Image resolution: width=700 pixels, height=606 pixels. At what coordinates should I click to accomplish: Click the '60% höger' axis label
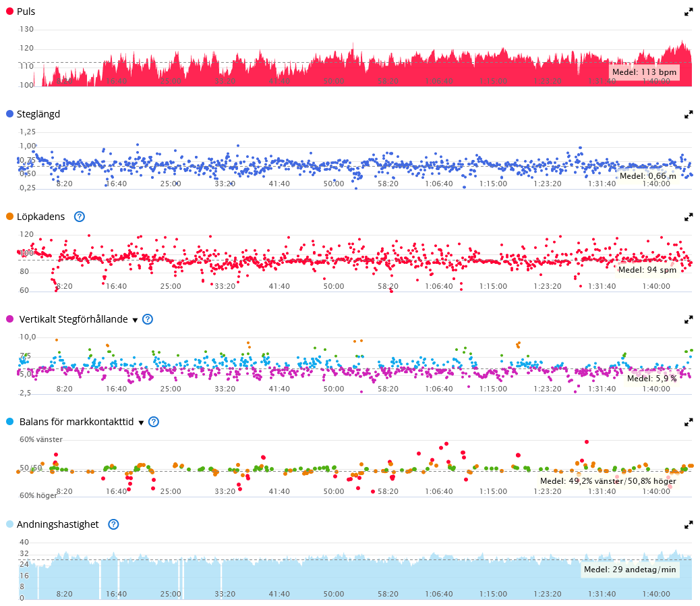click(x=38, y=496)
